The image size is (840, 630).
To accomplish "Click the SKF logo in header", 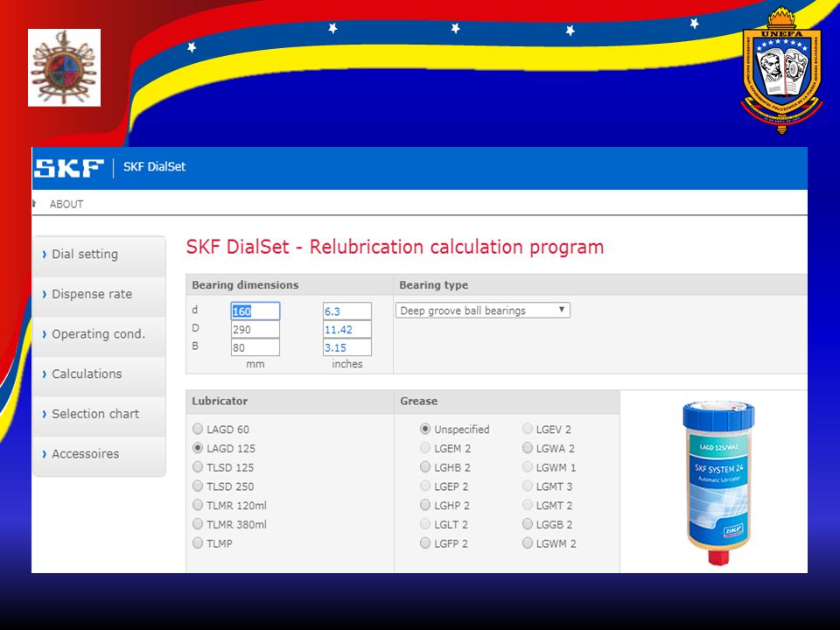I will pyautogui.click(x=68, y=168).
